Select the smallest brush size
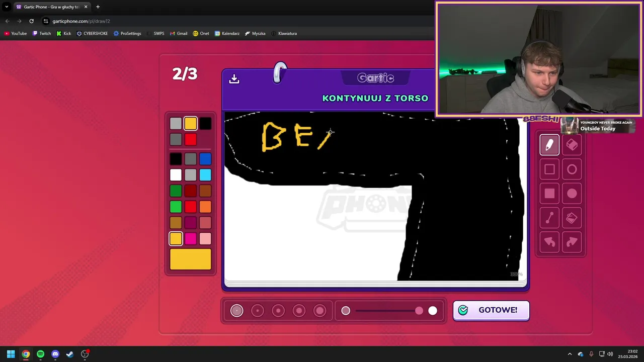The width and height of the screenshot is (644, 362). (237, 311)
